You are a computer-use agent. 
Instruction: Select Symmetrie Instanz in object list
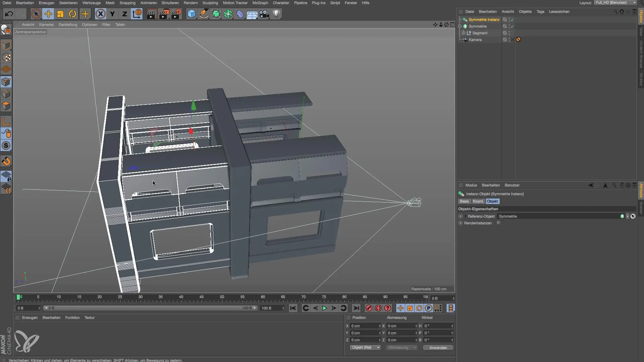tap(484, 19)
